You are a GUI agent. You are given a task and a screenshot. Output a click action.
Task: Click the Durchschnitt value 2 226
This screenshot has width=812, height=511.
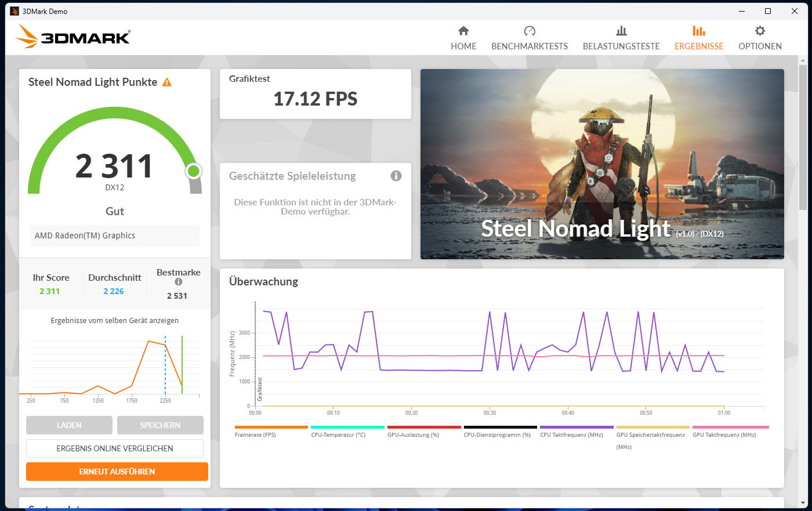coord(114,291)
